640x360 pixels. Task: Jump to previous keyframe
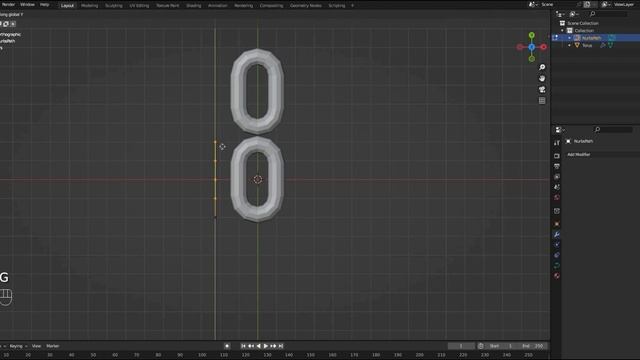pyautogui.click(x=251, y=346)
